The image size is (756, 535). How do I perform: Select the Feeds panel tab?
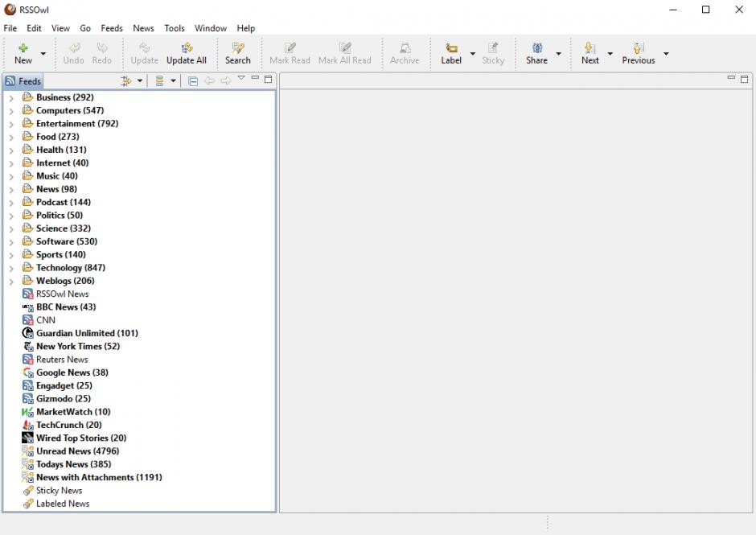coord(23,81)
